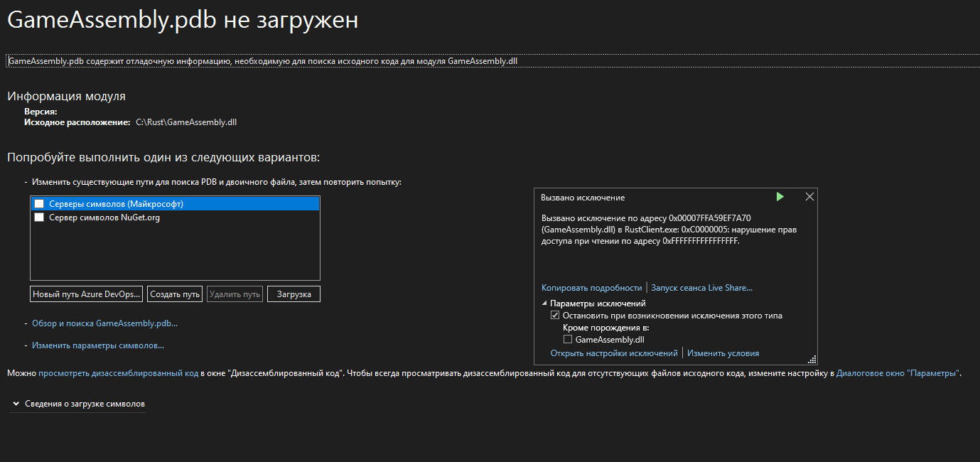980x462 pixels.
Task: Follow 'просмотреть дизассемблированный код' link
Action: coord(118,373)
